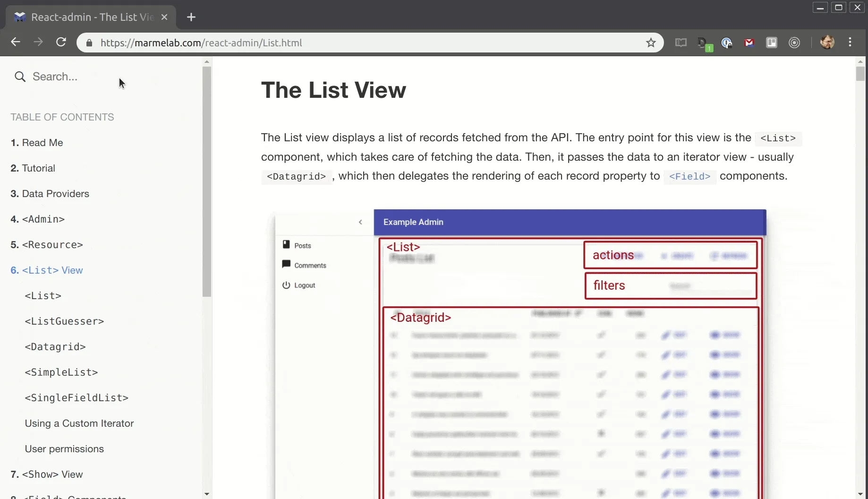The image size is (868, 499).
Task: Open the 1Password extension
Action: point(727,43)
